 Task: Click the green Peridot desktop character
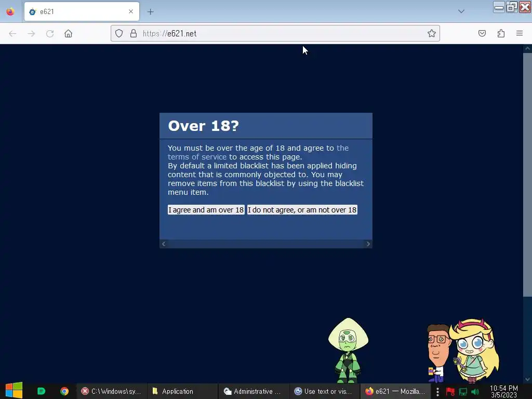[348, 350]
